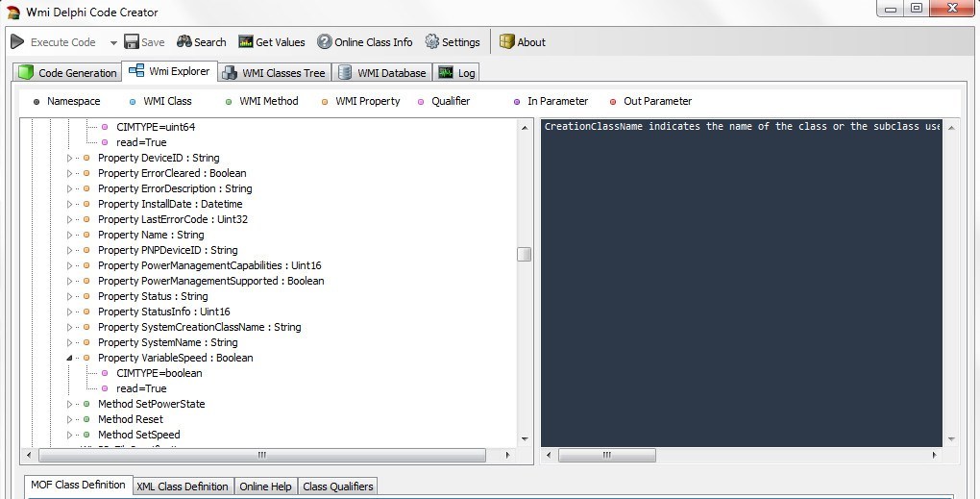Click orange bullet beside Property Status
This screenshot has width=980, height=499.
(86, 296)
